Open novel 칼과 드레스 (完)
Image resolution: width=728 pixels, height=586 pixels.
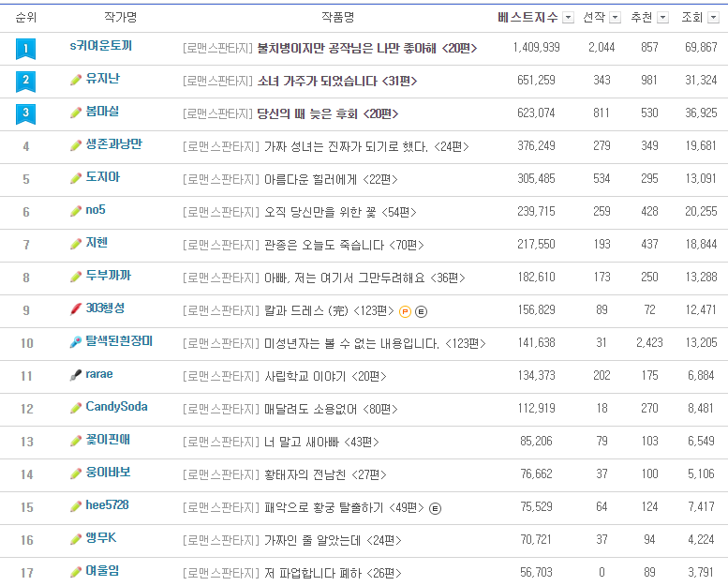coord(329,311)
